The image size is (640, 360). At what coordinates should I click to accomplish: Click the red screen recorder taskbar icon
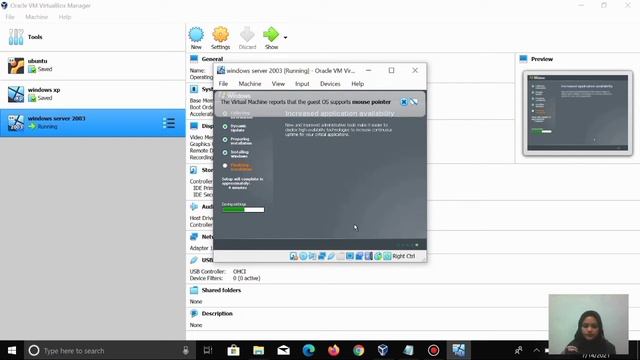point(433,350)
